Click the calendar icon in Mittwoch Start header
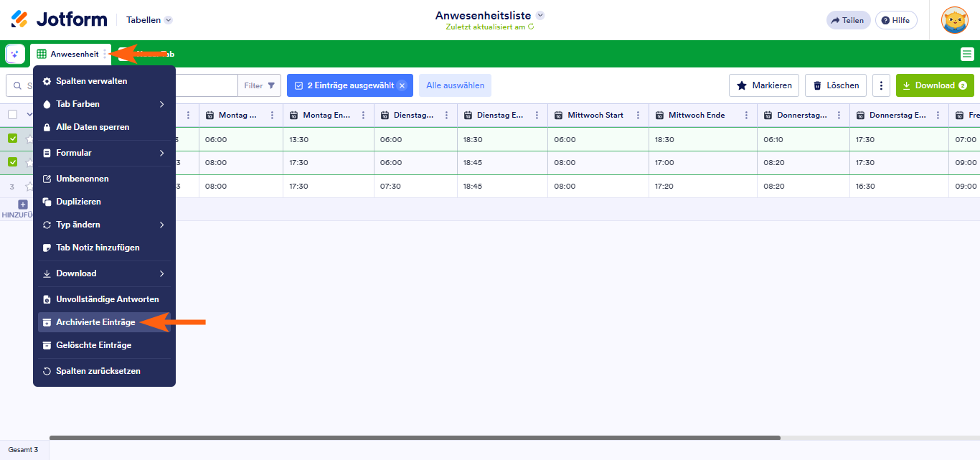Image resolution: width=980 pixels, height=460 pixels. pos(559,115)
